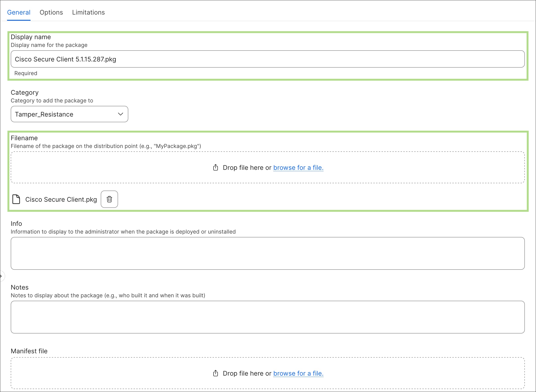The image size is (536, 392).
Task: Click the 'Category to add the package to' description
Action: coord(52,101)
